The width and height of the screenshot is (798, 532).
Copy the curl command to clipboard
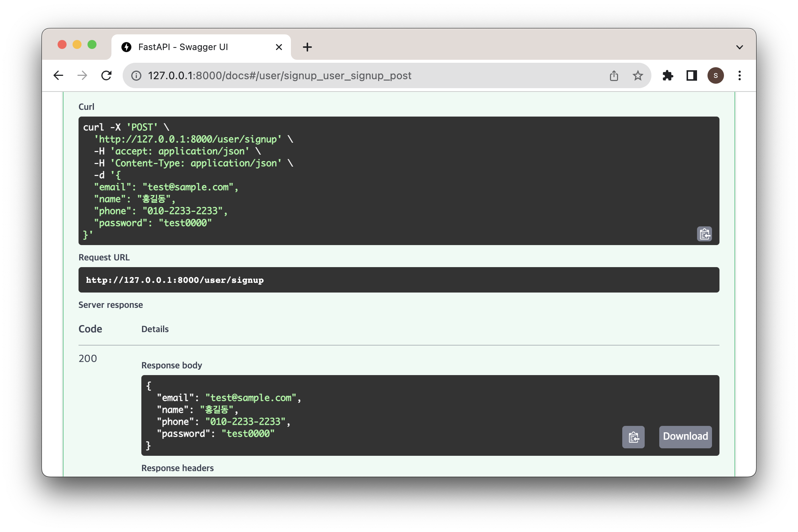tap(704, 234)
